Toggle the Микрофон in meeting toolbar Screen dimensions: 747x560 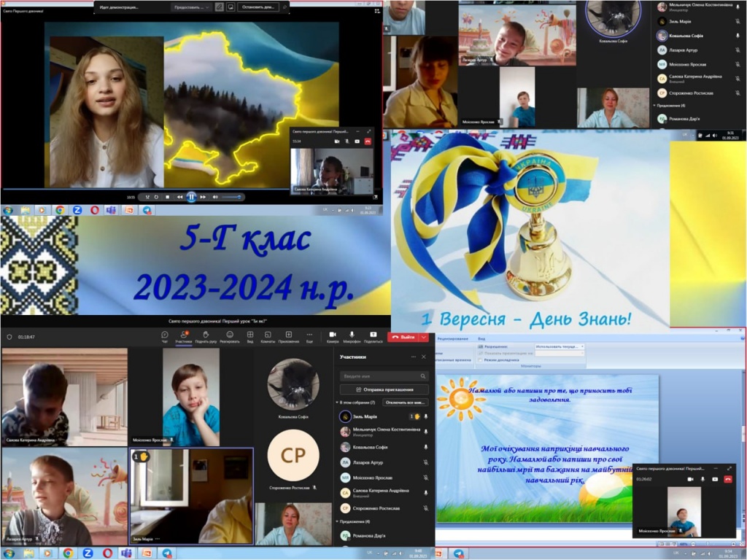click(x=352, y=336)
